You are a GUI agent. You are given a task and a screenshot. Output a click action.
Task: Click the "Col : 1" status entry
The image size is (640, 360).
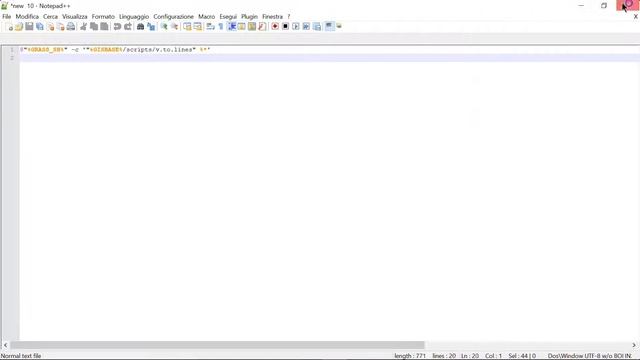pos(493,356)
